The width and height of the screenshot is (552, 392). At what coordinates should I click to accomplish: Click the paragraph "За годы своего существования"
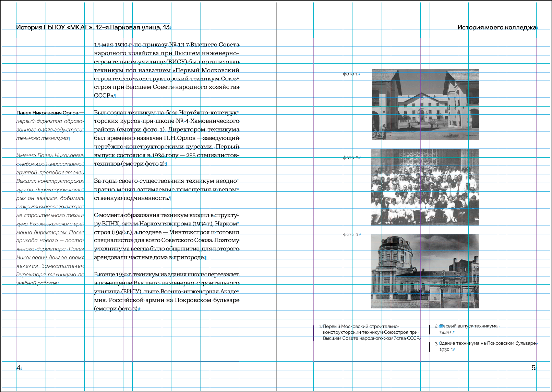pyautogui.click(x=166, y=189)
